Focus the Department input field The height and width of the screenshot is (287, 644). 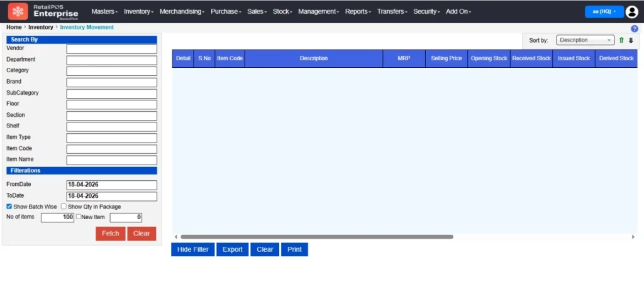[112, 60]
